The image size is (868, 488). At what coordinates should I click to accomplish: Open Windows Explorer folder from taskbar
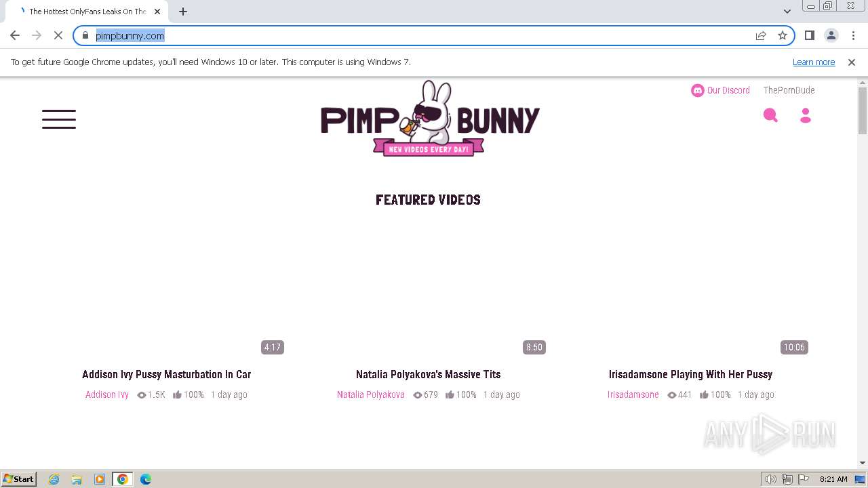coord(77,479)
